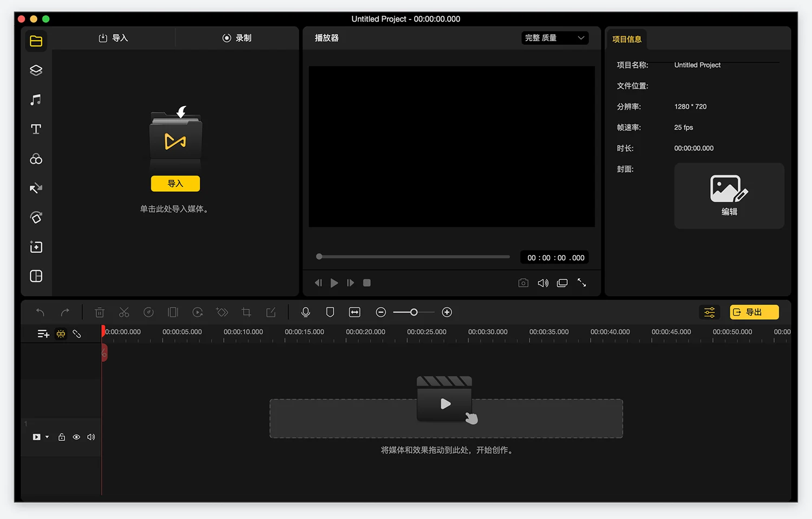Open the Audio library in sidebar
The image size is (812, 519).
pyautogui.click(x=36, y=100)
